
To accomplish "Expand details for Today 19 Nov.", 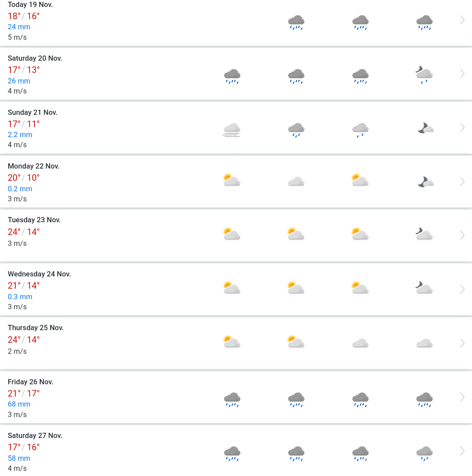I will coord(462,20).
